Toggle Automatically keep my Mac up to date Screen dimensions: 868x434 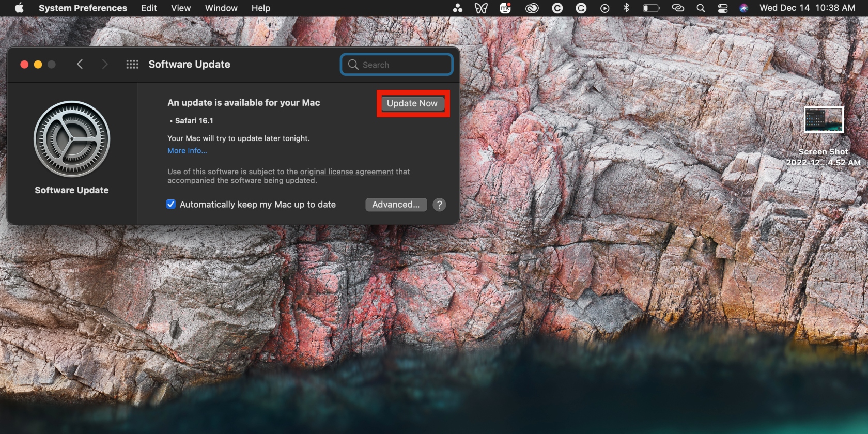171,204
